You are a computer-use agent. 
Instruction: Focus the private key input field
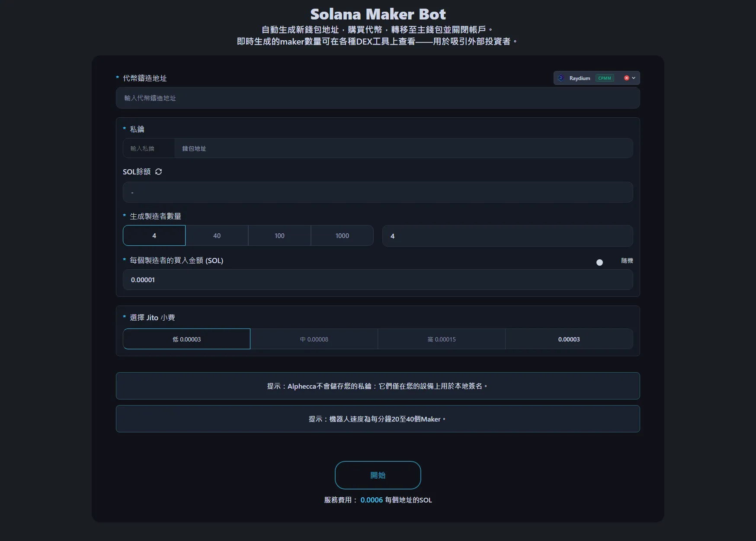pos(149,148)
